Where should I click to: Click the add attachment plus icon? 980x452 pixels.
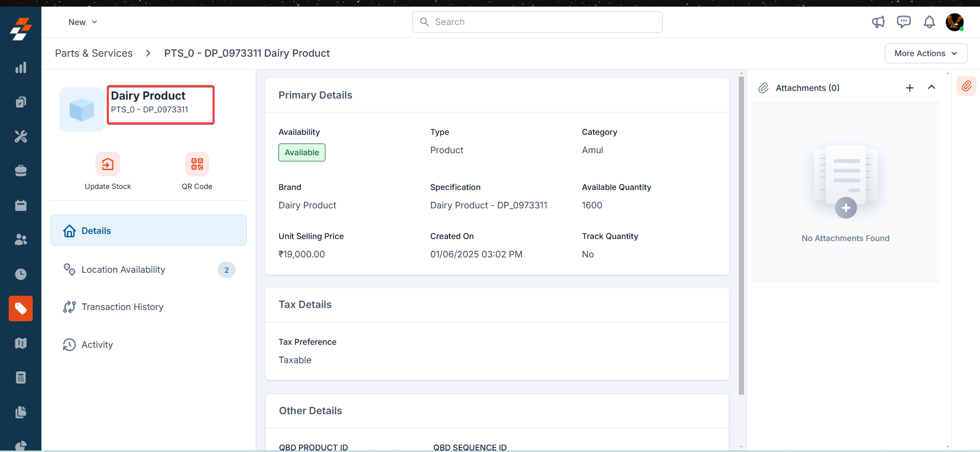(909, 88)
